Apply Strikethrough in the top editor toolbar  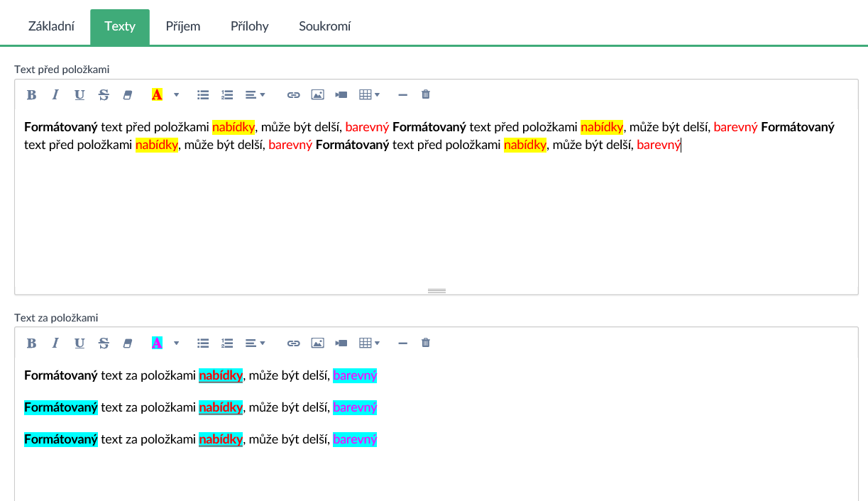104,94
